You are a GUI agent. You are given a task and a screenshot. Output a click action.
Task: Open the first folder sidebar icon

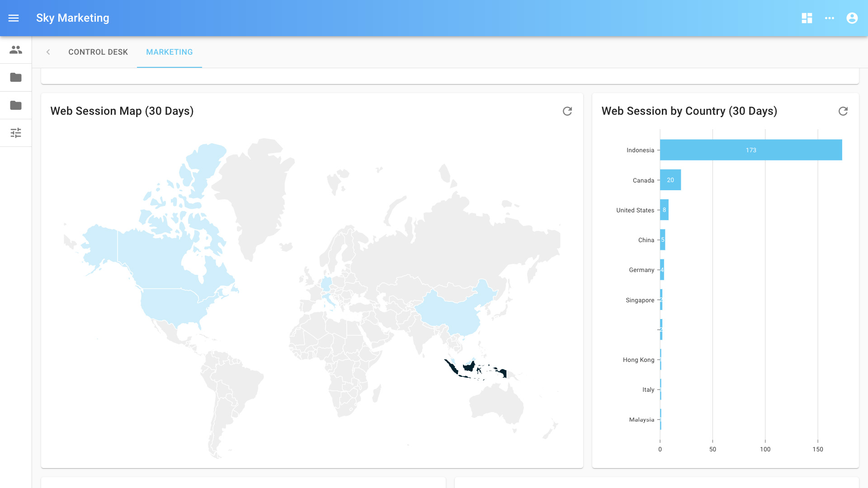point(16,77)
